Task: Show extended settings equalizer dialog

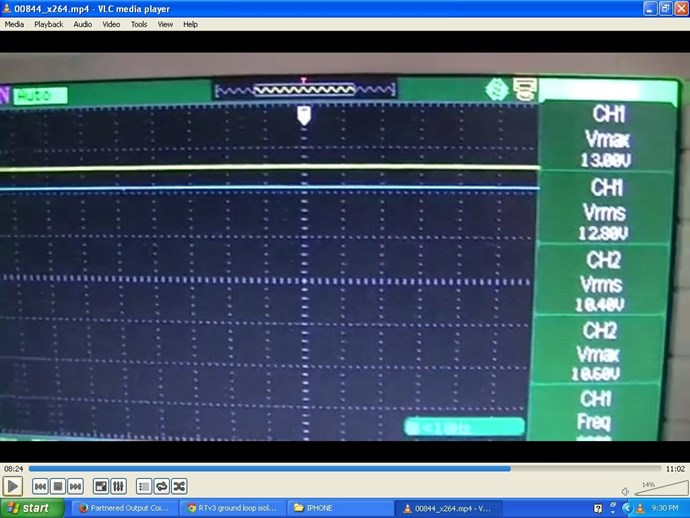Action: (x=118, y=486)
